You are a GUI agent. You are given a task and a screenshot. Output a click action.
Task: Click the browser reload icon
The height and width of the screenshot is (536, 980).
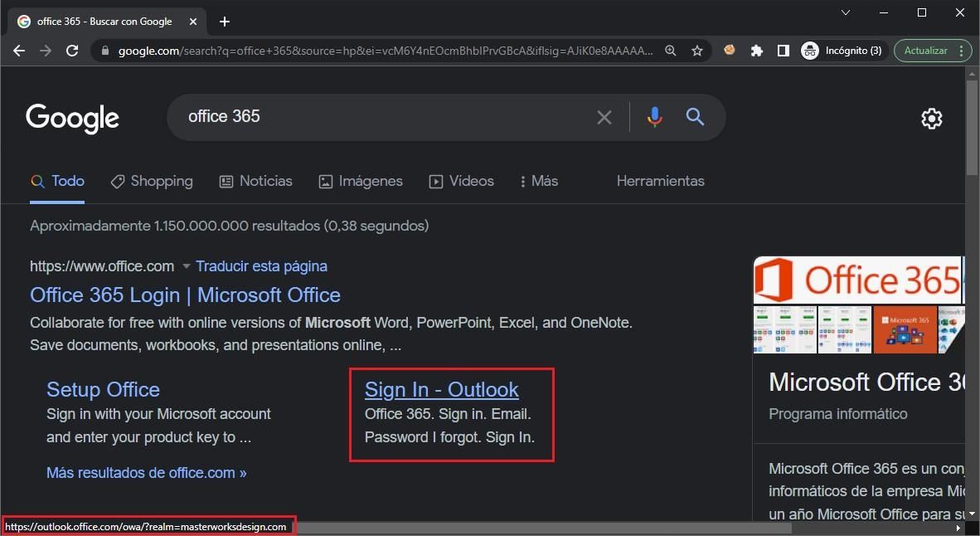pos(72,50)
